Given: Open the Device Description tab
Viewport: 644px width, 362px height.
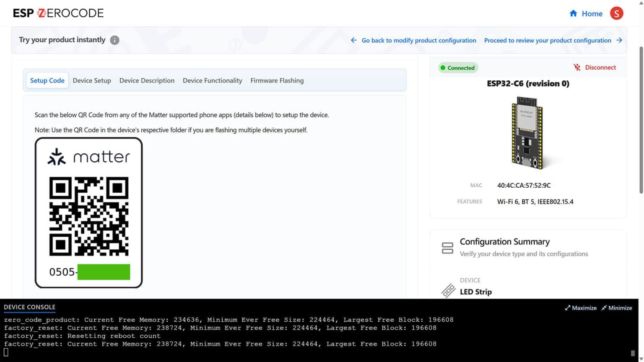Looking at the screenshot, I should (x=147, y=80).
